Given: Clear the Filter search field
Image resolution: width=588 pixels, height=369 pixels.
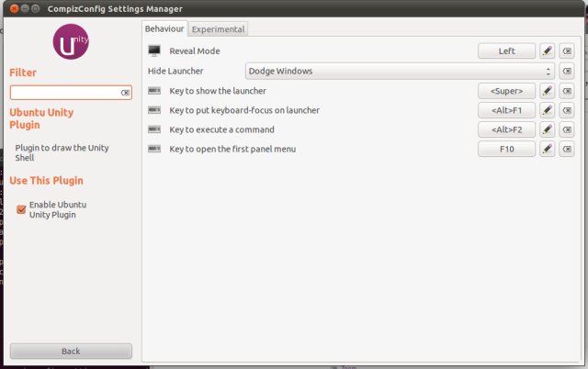Looking at the screenshot, I should (x=125, y=93).
